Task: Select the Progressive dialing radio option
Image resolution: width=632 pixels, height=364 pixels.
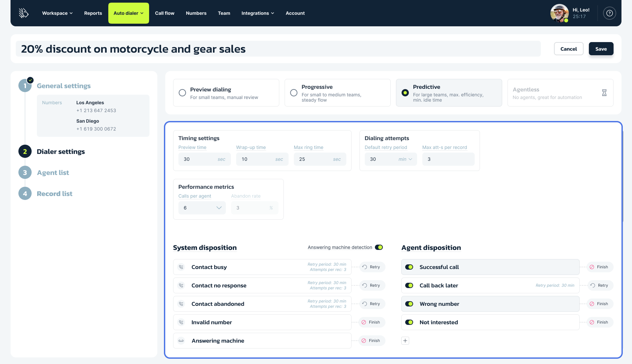Action: (x=294, y=93)
